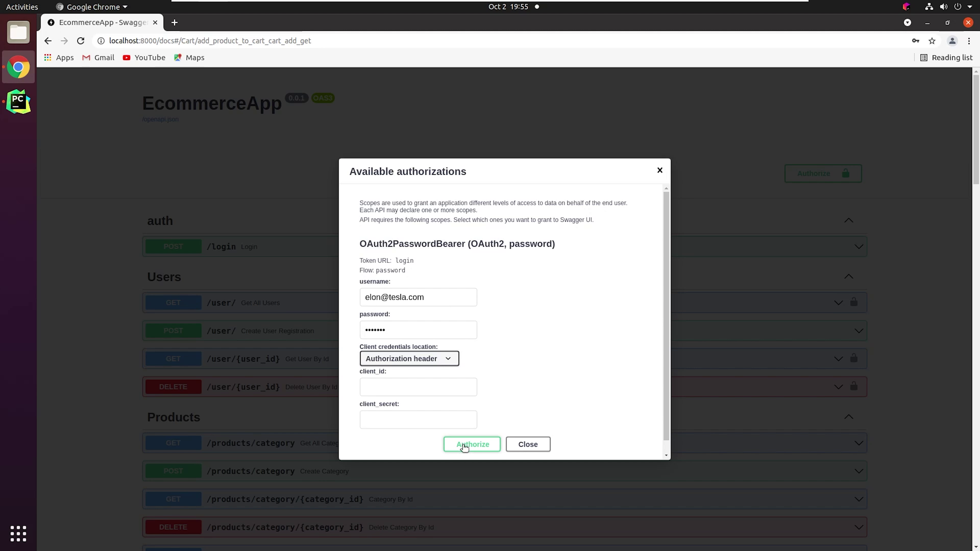Open the openapi.json link

(160, 119)
